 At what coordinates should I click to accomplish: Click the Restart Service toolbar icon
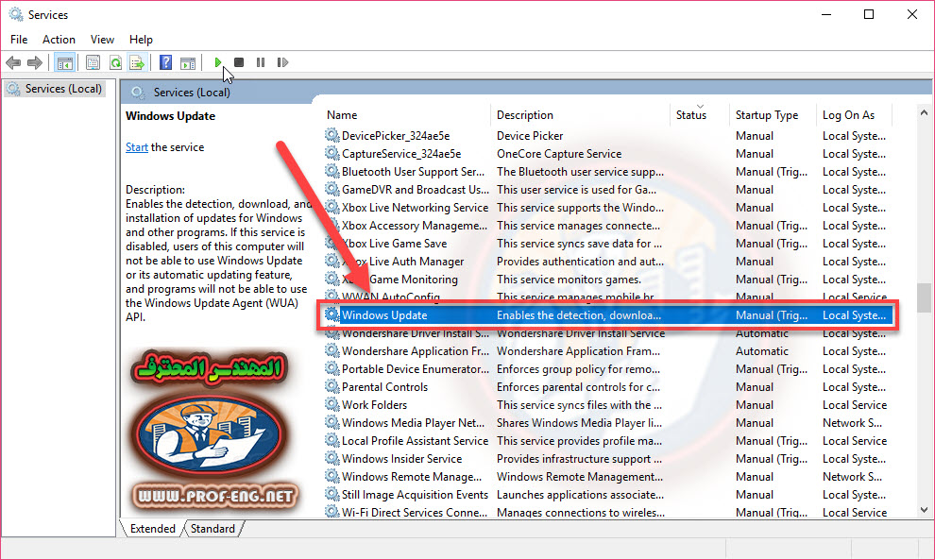point(282,62)
